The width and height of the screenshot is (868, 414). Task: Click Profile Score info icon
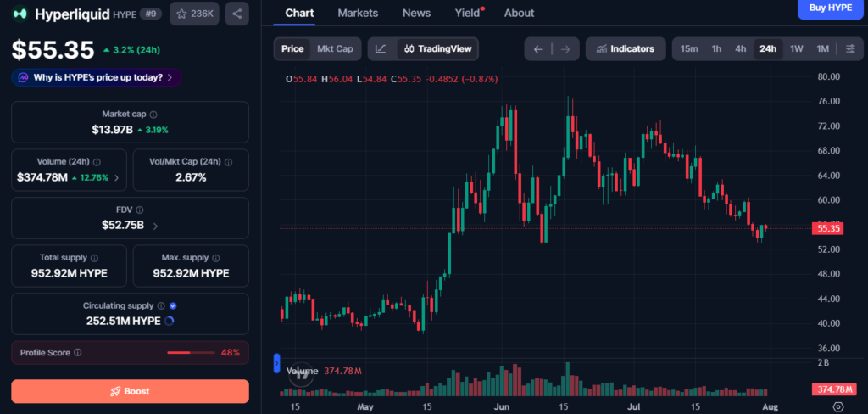tap(77, 352)
